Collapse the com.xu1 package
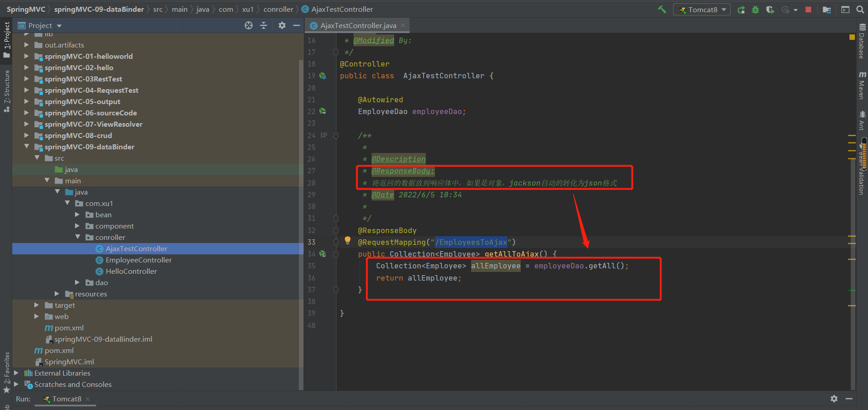 67,203
